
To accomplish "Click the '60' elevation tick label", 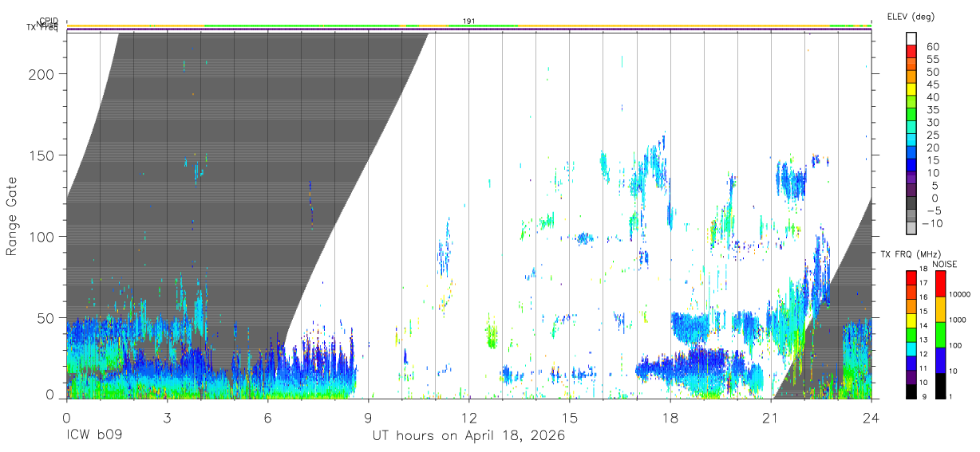I will pyautogui.click(x=932, y=47).
